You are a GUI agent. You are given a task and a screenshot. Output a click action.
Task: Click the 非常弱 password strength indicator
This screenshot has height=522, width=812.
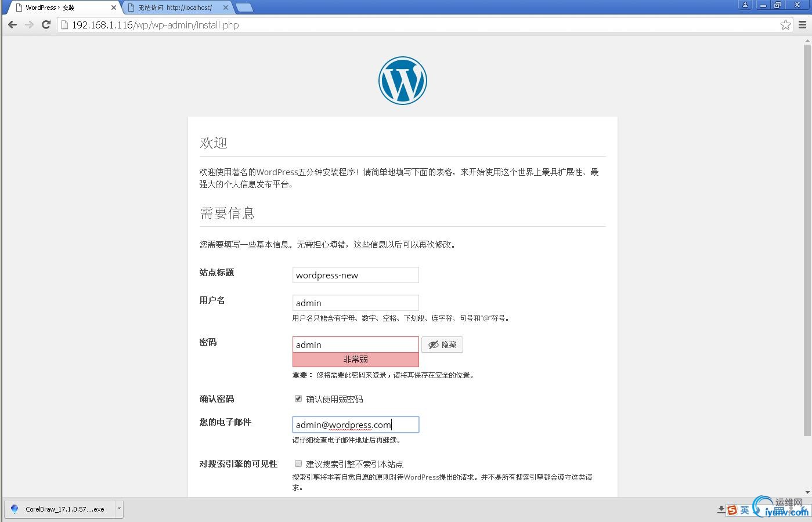355,360
